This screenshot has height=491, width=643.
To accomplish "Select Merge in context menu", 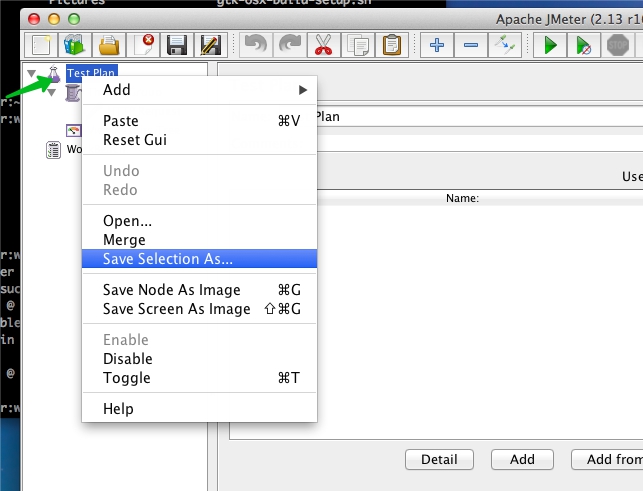I will coord(199,240).
